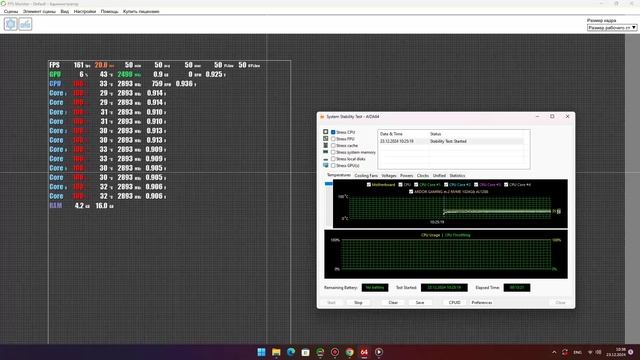Open the Сцены menu in FPS Monitor
640x360 pixels.
11,11
